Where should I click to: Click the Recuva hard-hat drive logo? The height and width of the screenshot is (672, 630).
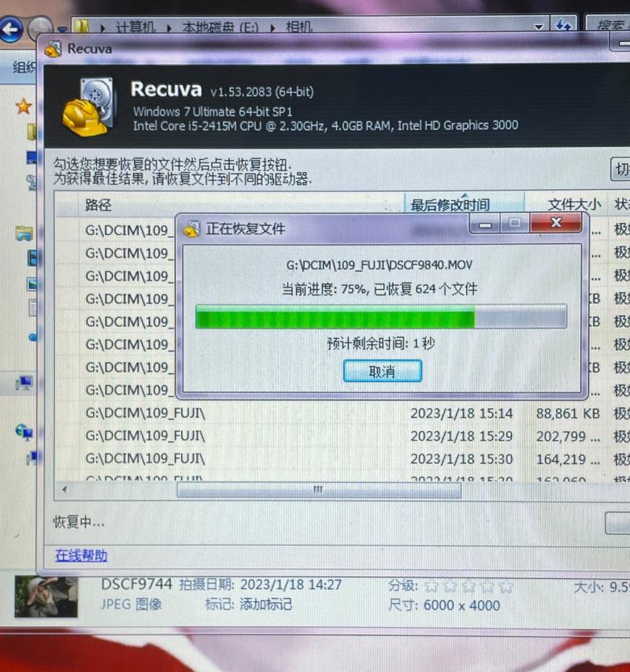tap(88, 106)
